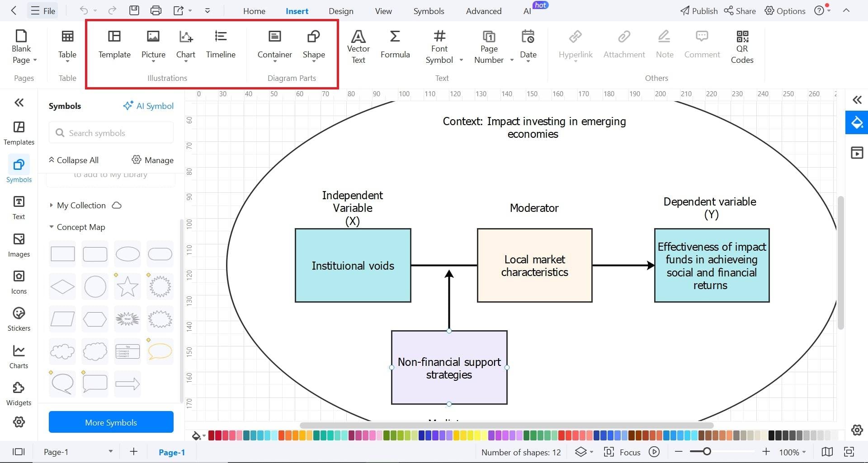Collapse the ribbon with the chevron

(846, 10)
